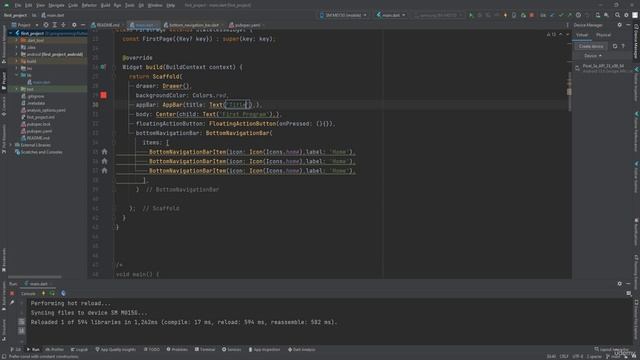This screenshot has height=360, width=640.
Task: Select pubspec.yaml in project tree
Action: point(36,131)
